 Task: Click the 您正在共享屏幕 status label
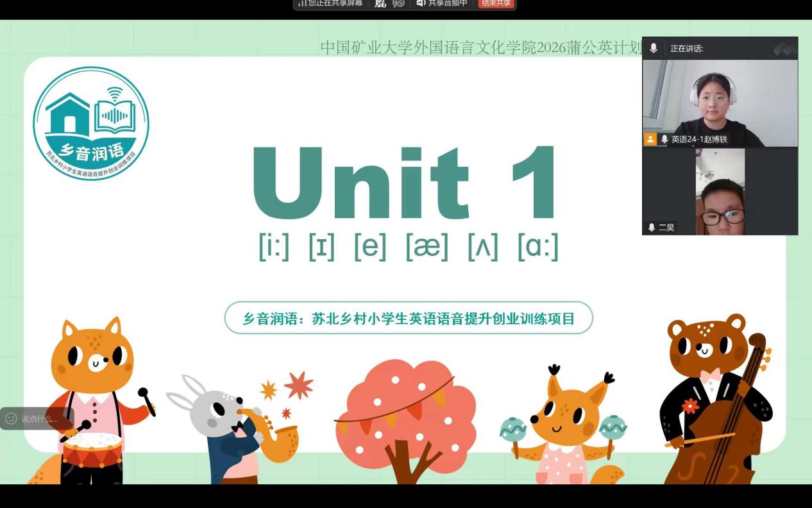335,3
